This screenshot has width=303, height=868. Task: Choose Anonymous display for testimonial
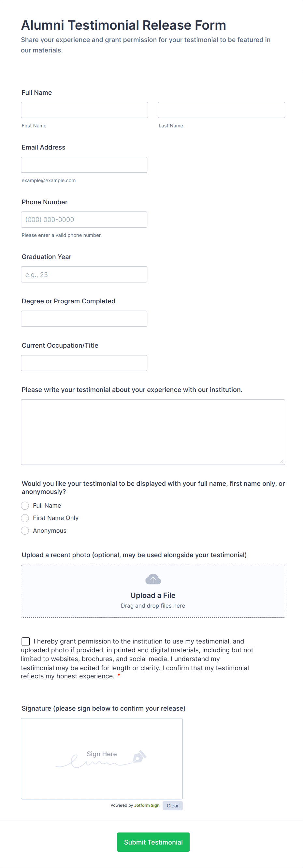[25, 530]
